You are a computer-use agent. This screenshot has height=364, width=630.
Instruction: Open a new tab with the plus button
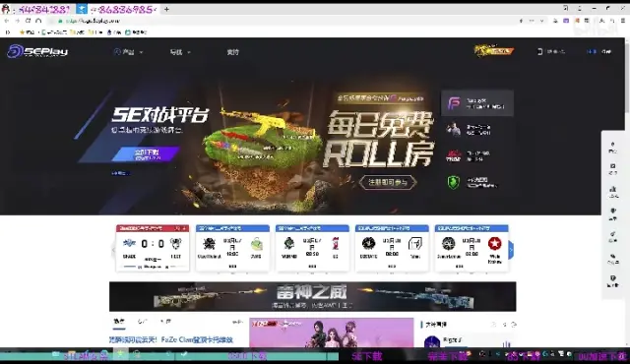[166, 9]
